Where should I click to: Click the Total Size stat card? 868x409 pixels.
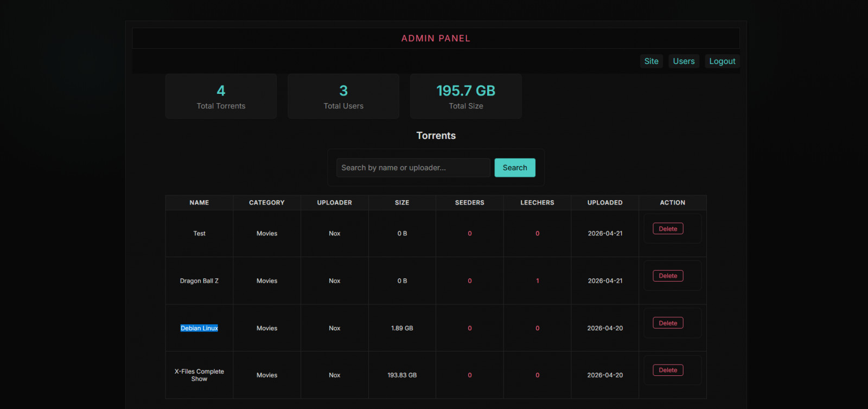click(465, 97)
